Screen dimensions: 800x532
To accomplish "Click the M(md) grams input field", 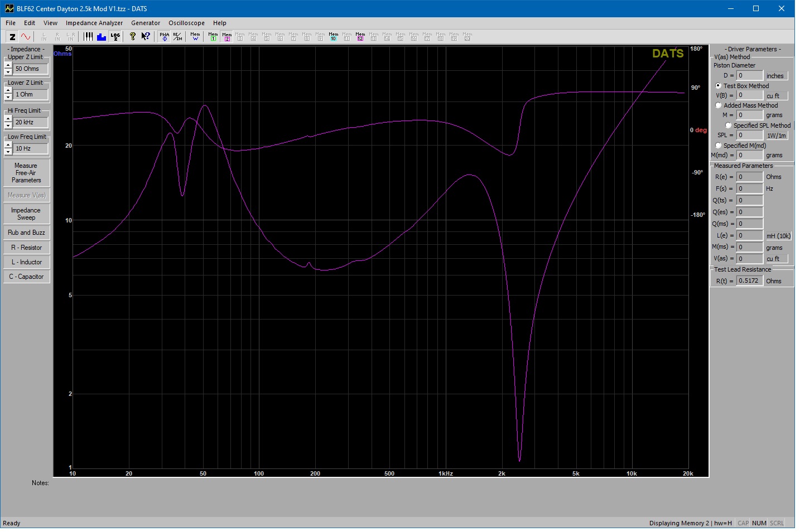I will 749,155.
